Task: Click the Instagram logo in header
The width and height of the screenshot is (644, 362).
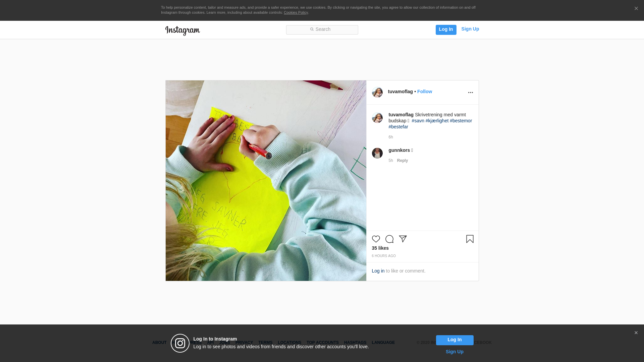Action: (x=182, y=31)
